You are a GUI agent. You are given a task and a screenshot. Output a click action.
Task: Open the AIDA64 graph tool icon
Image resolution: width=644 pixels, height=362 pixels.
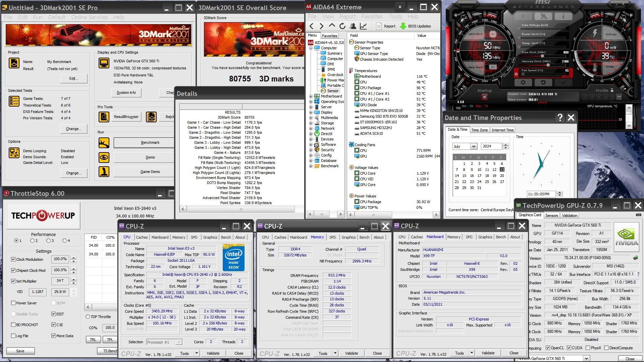coord(363,26)
